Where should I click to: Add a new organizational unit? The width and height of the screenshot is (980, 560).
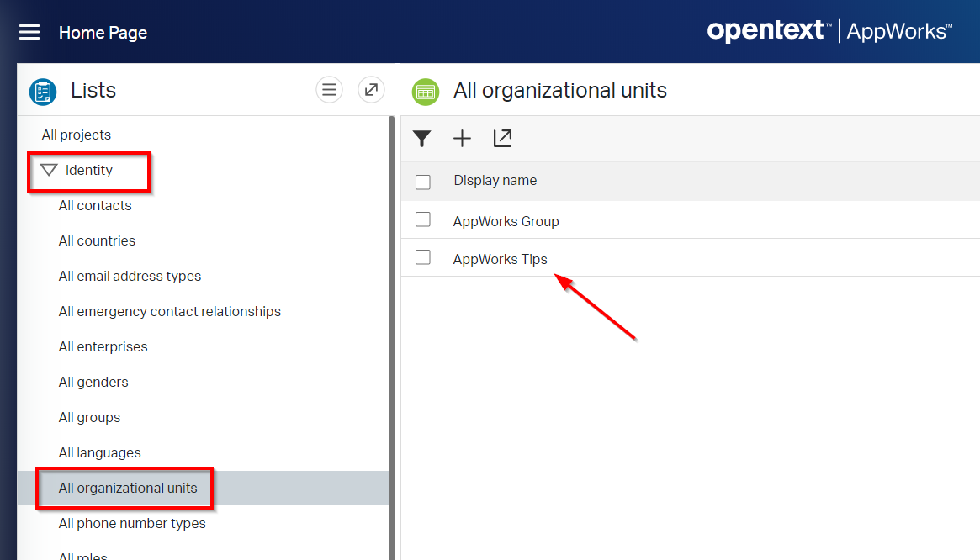[x=462, y=138]
